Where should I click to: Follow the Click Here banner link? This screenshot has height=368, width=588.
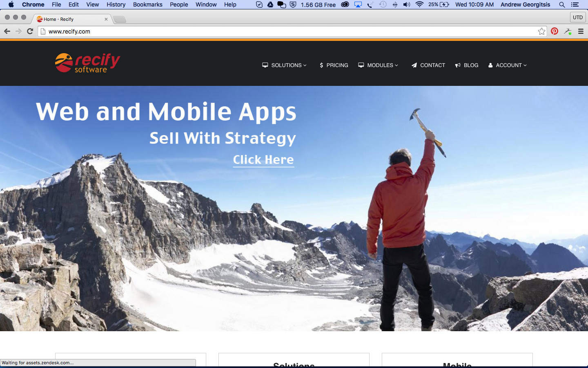pos(263,159)
